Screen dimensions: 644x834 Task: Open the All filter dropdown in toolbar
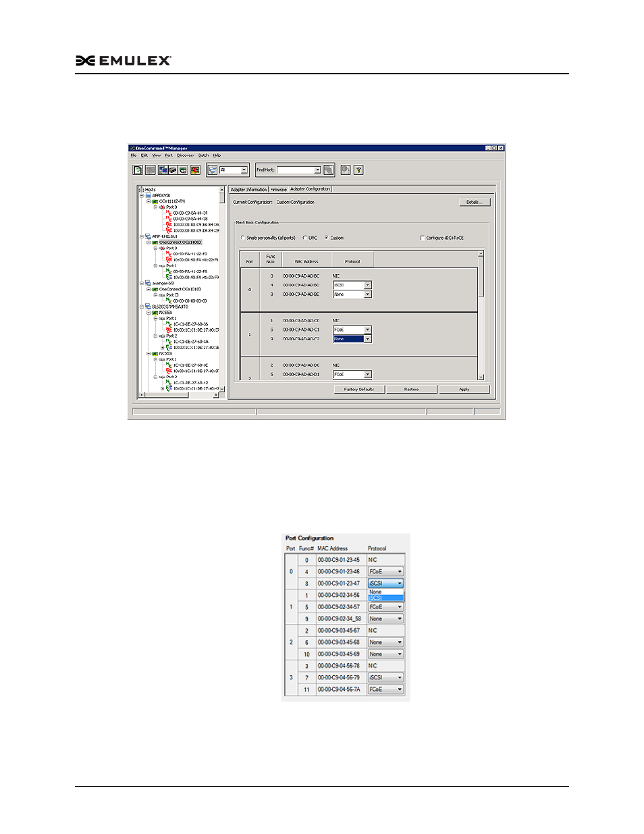(244, 170)
